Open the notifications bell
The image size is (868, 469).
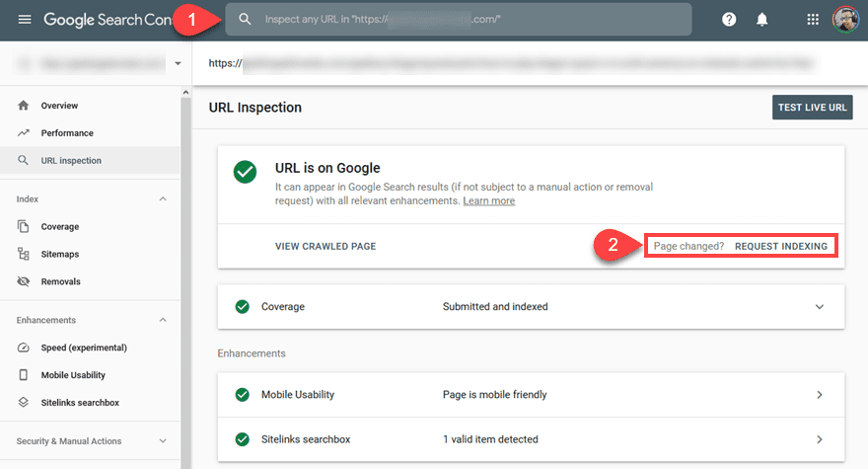coord(761,20)
